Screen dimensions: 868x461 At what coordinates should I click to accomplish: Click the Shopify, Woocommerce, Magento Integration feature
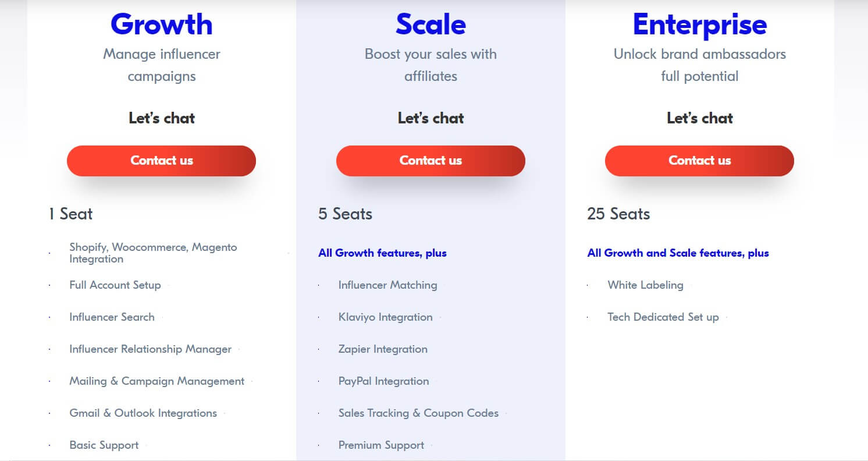[153, 253]
